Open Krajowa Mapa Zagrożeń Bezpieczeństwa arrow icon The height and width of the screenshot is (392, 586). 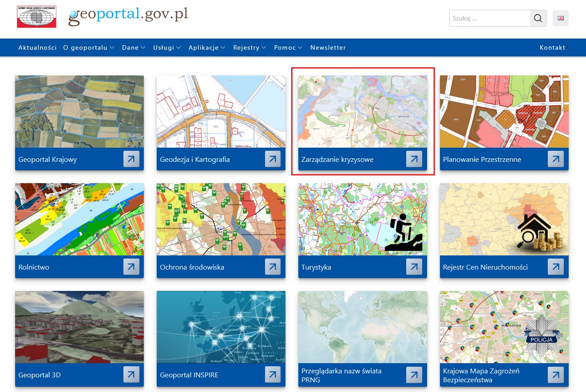point(555,375)
